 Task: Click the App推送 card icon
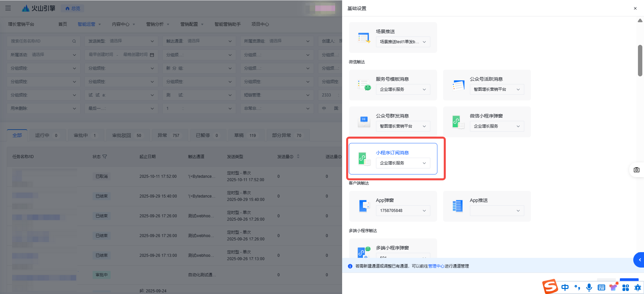pyautogui.click(x=458, y=206)
